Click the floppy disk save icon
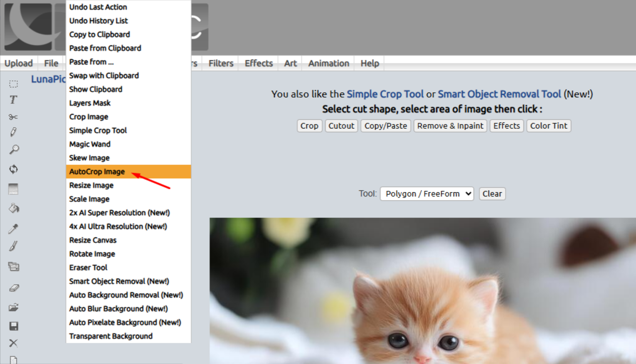 14,326
